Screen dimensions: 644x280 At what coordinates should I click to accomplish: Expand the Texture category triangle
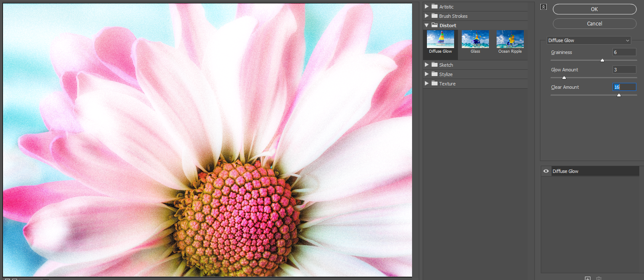pos(427,84)
